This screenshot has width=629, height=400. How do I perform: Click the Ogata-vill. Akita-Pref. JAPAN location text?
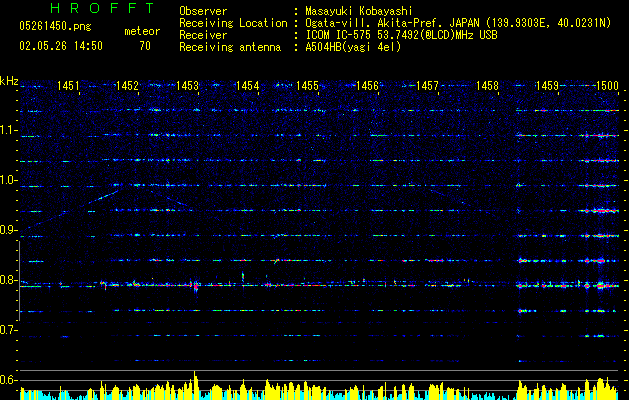(x=458, y=23)
